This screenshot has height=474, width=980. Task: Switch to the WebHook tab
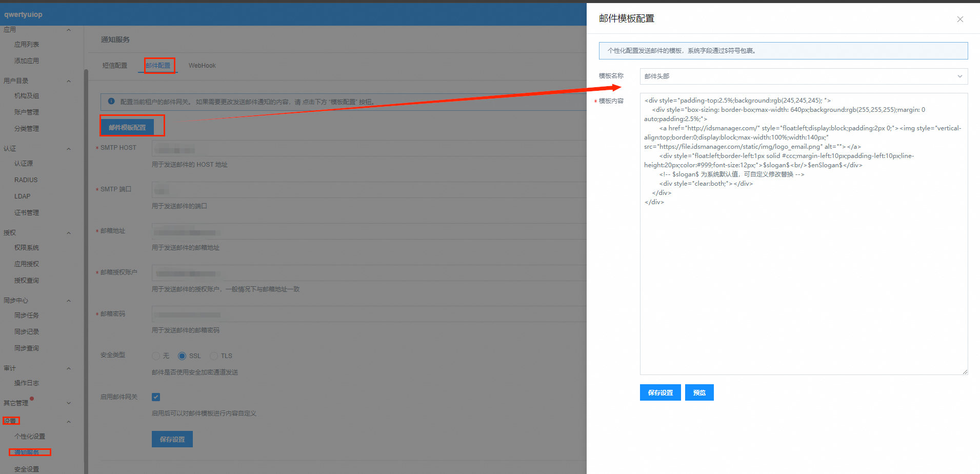(202, 66)
